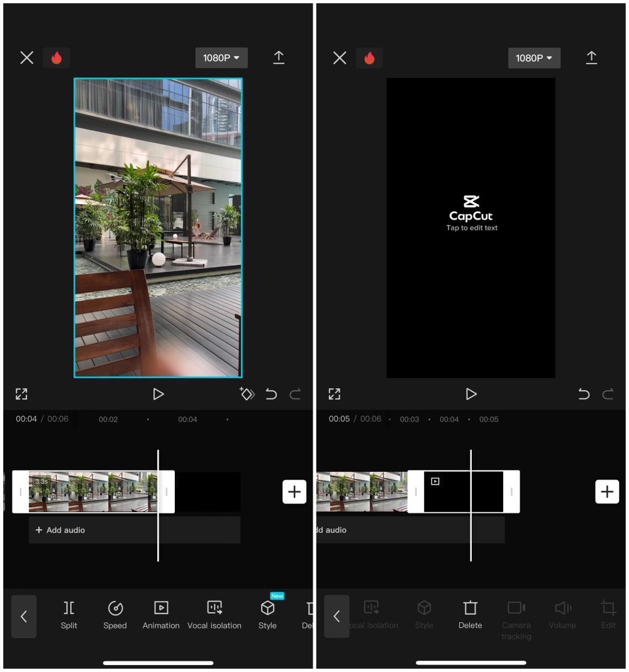Tap the CapCut text overlay to edit
This screenshot has height=672, width=629.
[470, 214]
